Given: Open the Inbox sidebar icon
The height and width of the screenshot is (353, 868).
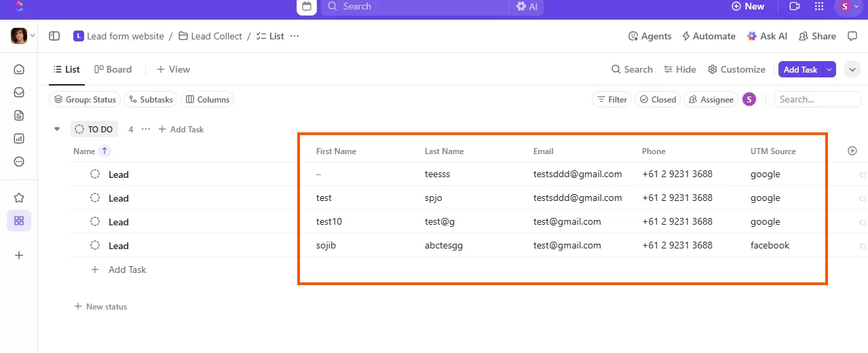Looking at the screenshot, I should tap(19, 92).
